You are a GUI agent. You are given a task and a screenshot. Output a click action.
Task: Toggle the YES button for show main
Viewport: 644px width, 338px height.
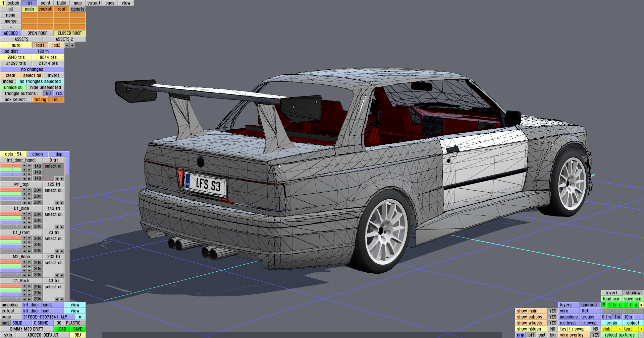(553, 311)
